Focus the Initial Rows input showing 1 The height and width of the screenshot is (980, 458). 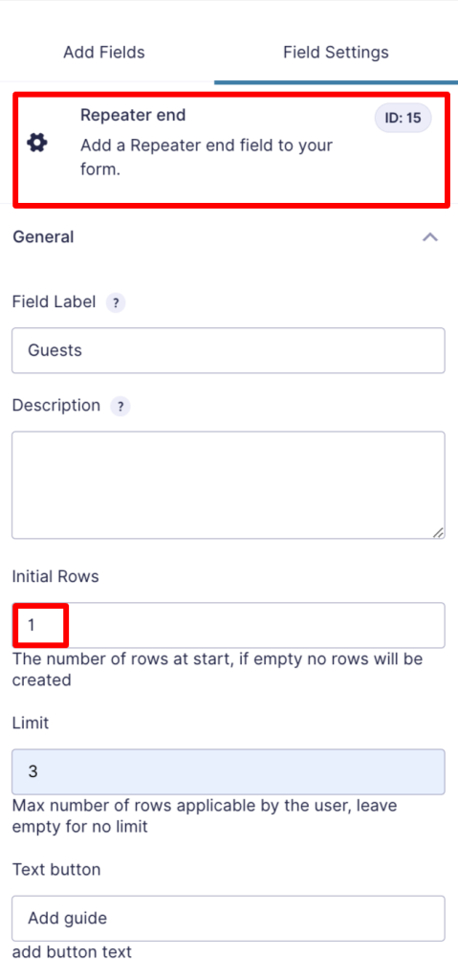point(229,625)
